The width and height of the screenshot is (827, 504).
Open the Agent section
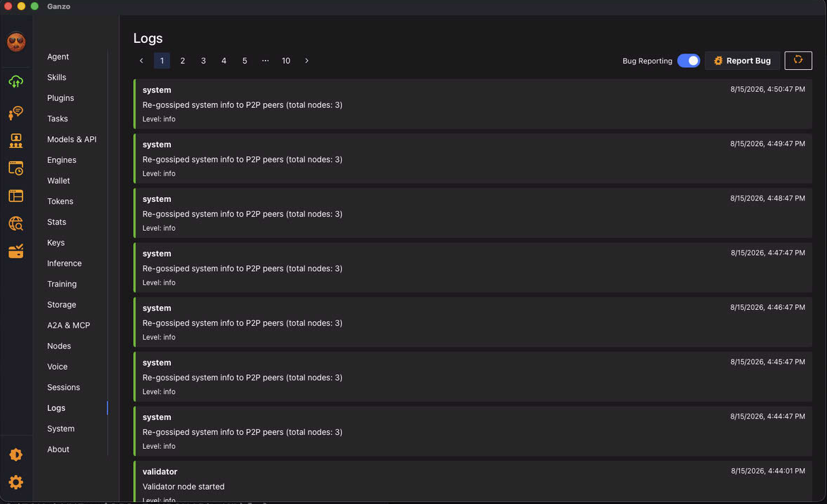coord(58,56)
